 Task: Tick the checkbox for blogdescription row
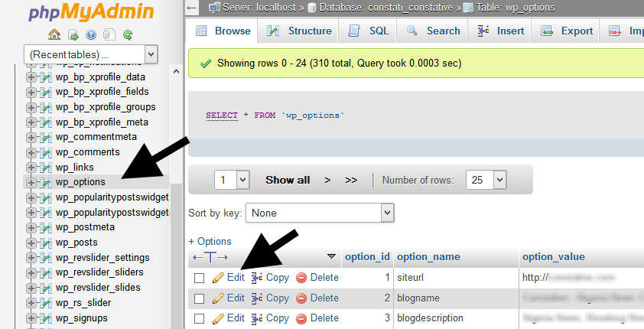click(x=199, y=319)
